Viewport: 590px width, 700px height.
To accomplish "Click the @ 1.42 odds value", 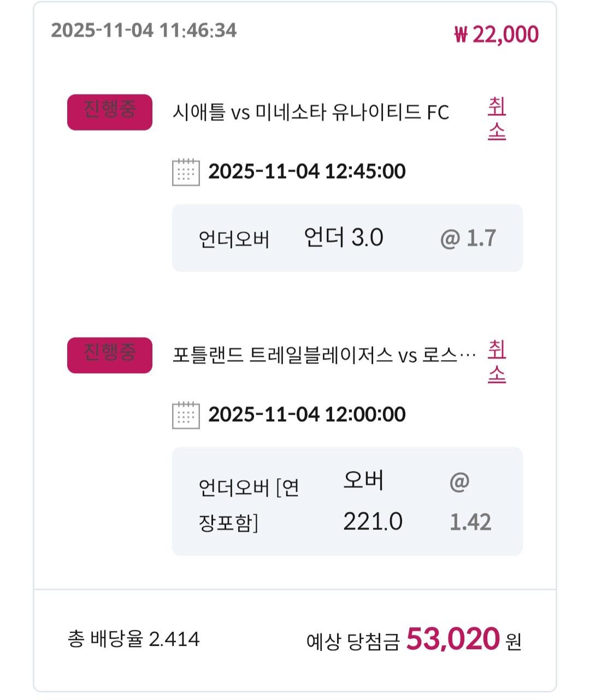I will pos(469,502).
